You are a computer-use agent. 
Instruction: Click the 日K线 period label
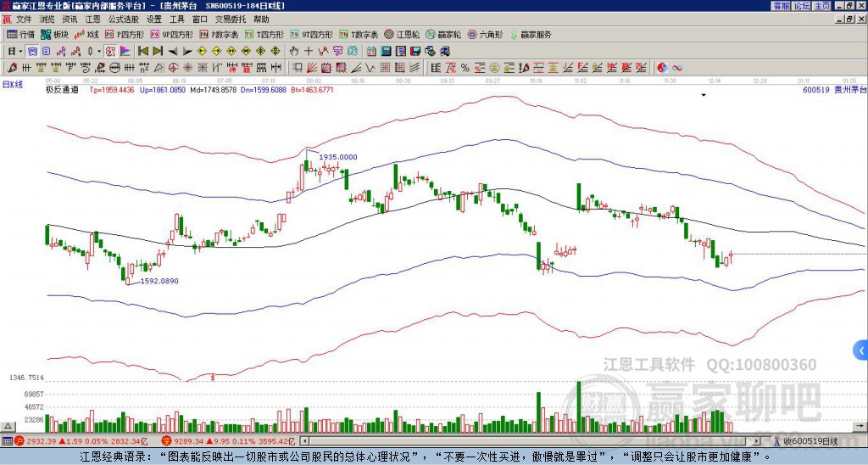click(13, 84)
